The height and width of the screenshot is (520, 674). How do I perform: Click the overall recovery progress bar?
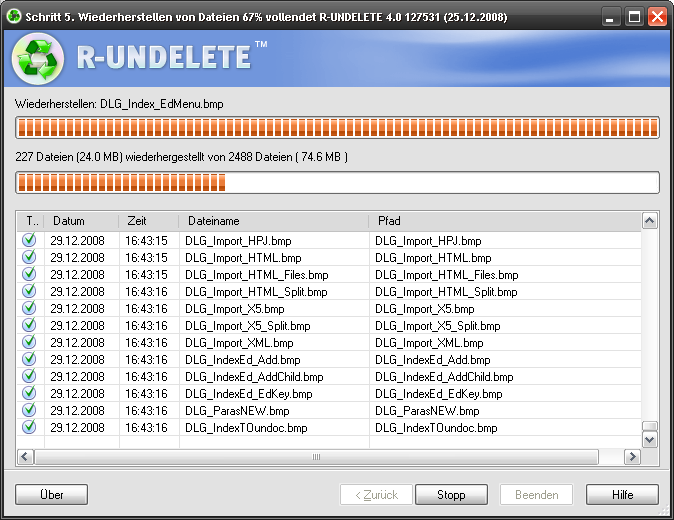(337, 182)
